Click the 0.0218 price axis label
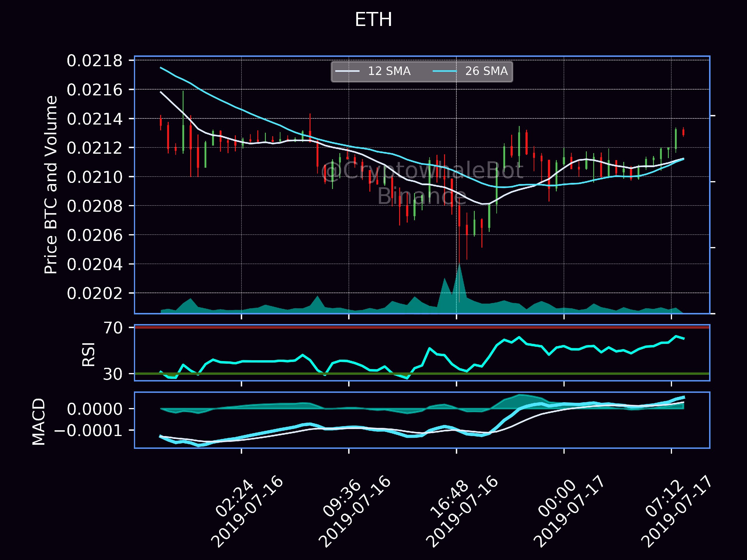Viewport: 747px width, 560px height. pos(95,61)
